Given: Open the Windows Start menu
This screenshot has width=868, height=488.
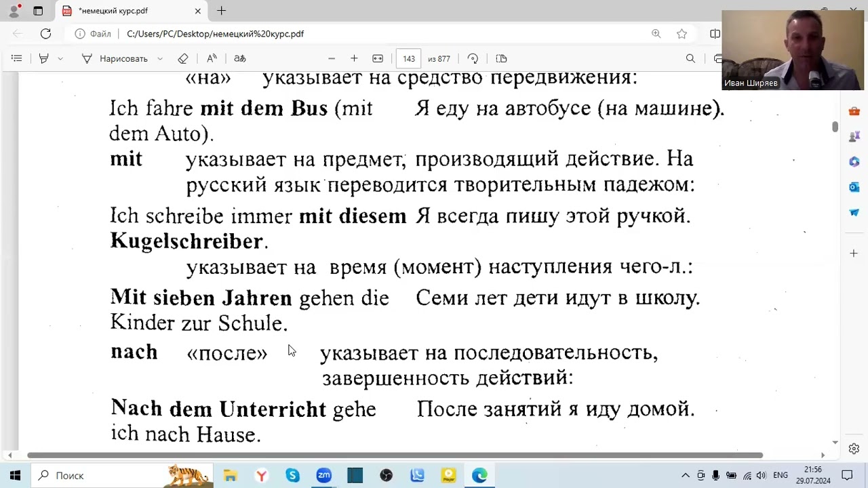Looking at the screenshot, I should [x=15, y=475].
